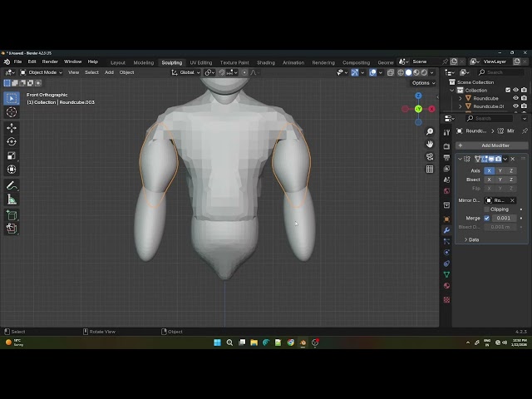Open the Modifiers wrench tab
532x399 pixels.
click(x=446, y=230)
